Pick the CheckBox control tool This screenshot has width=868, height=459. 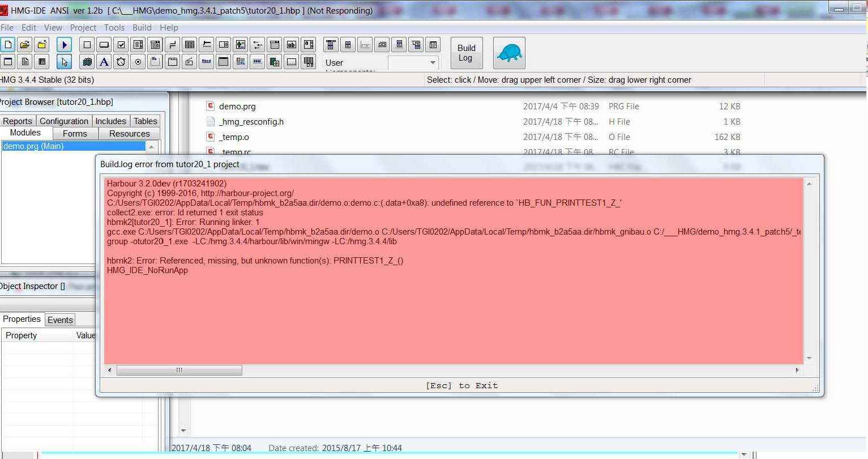tap(121, 45)
